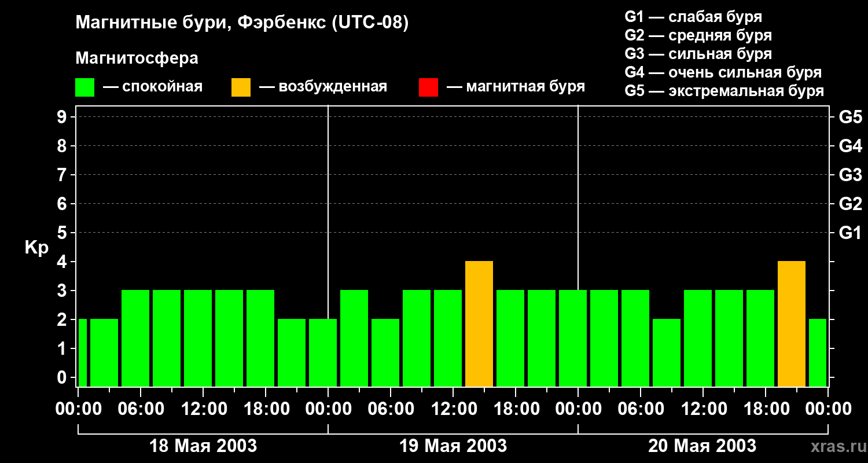The image size is (868, 463).
Task: Click the "G5 — экстремальная буря" description line
Action: (x=724, y=91)
